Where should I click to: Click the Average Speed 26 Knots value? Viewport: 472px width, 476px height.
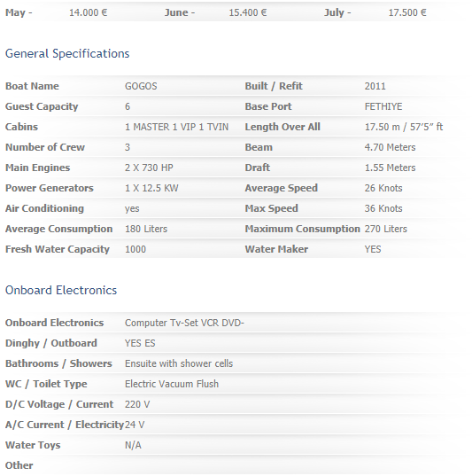coord(383,188)
